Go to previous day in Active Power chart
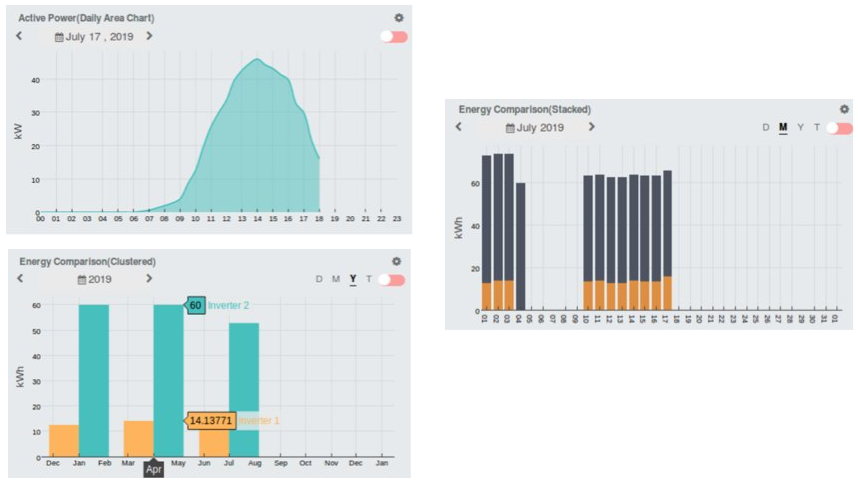The height and width of the screenshot is (487, 858). point(19,36)
